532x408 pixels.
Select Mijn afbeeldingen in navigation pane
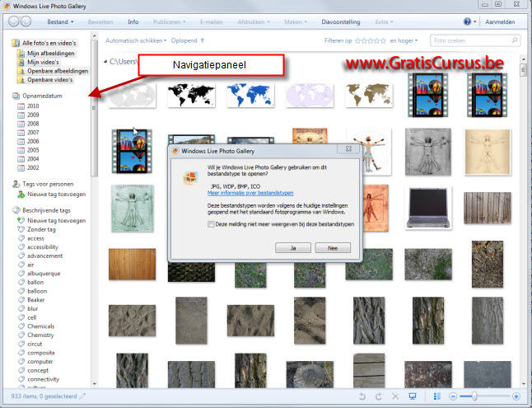[x=51, y=53]
